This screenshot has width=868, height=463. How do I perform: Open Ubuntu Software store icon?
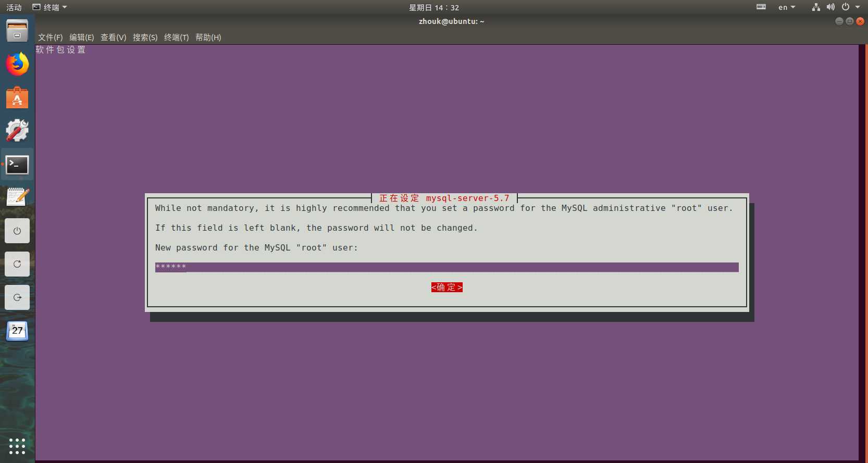[x=17, y=97]
